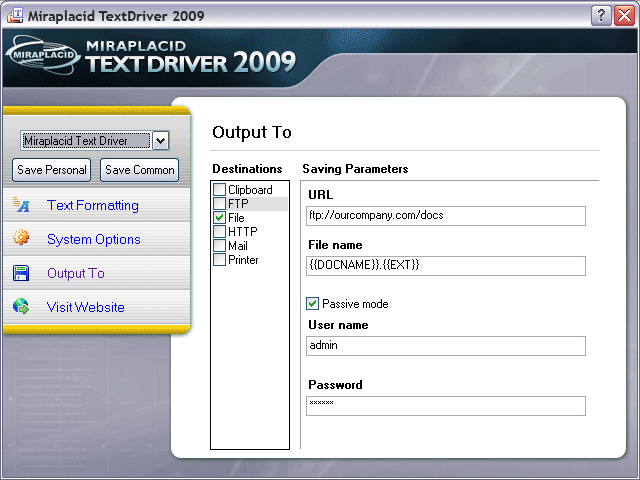Click the Saving Parameters heading
Viewport: 640px width, 480px height.
pyautogui.click(x=355, y=169)
